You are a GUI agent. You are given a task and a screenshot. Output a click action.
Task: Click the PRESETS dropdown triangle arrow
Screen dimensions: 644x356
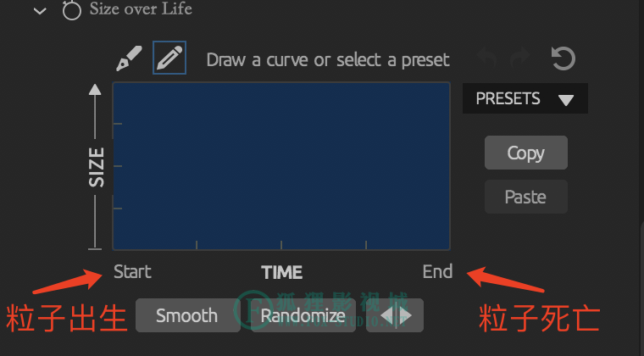566,100
